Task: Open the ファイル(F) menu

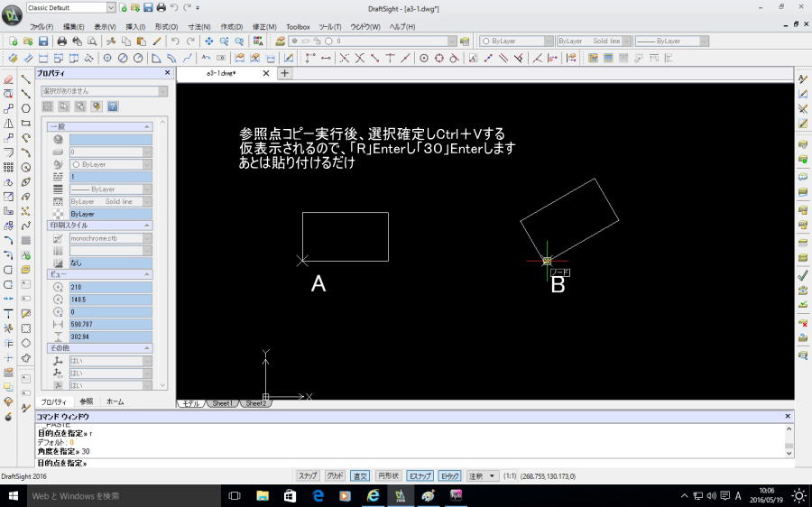Action: click(42, 26)
